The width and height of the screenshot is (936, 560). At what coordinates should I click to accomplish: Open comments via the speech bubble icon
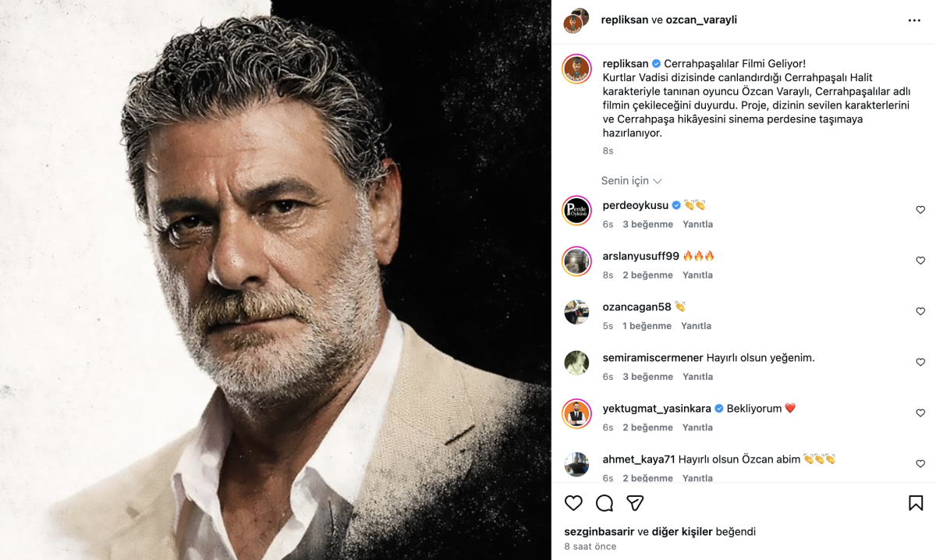click(x=604, y=503)
